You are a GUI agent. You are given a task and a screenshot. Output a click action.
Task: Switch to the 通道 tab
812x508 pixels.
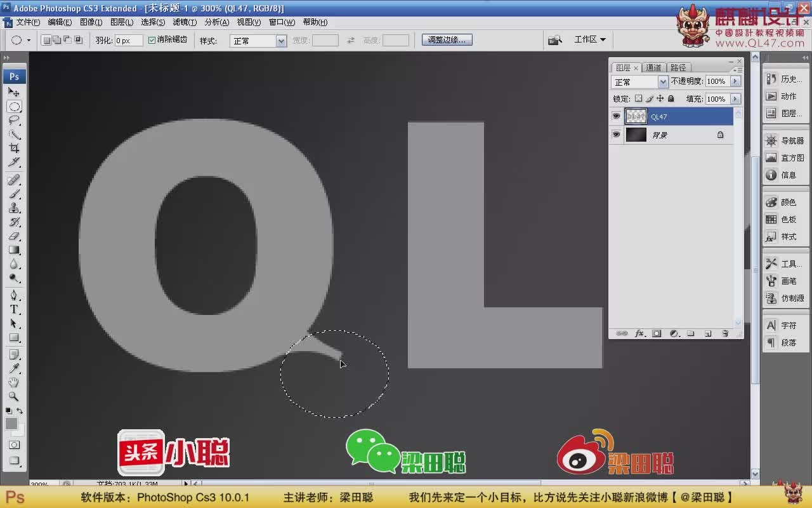[653, 67]
